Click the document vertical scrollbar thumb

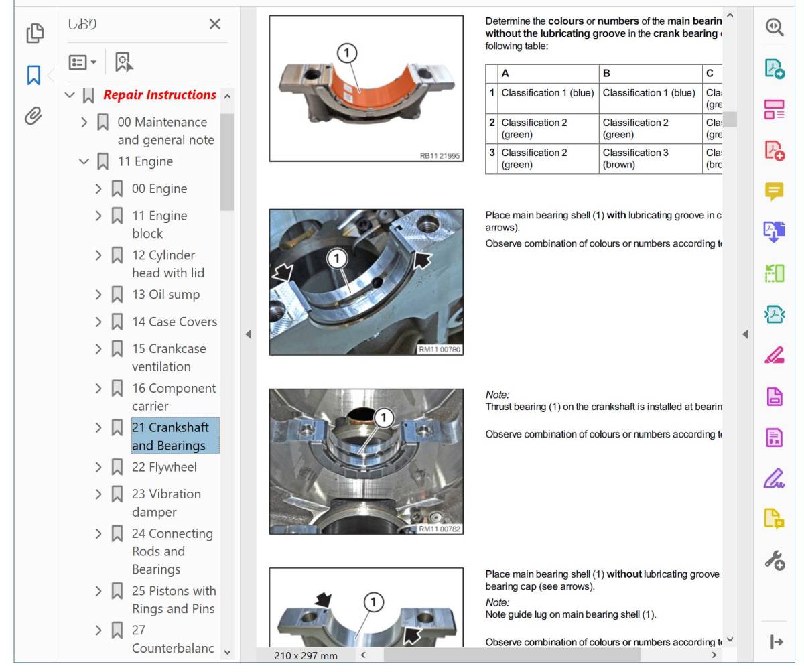730,119
